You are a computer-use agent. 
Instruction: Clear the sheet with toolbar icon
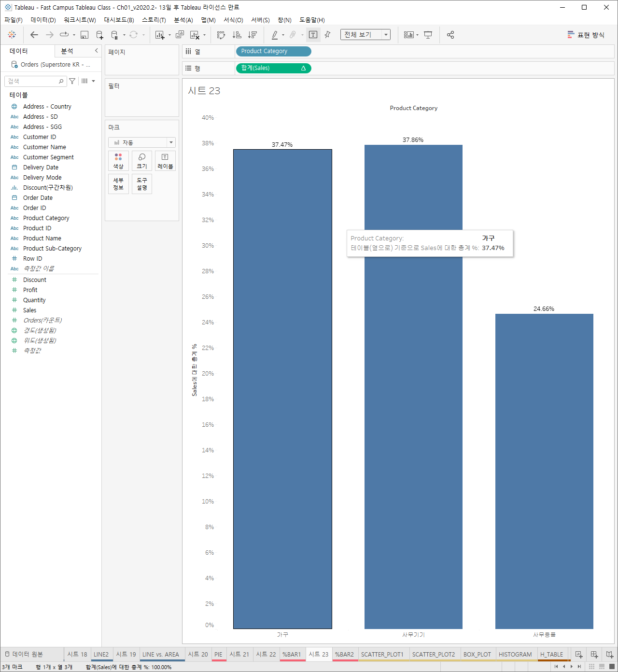coord(195,35)
